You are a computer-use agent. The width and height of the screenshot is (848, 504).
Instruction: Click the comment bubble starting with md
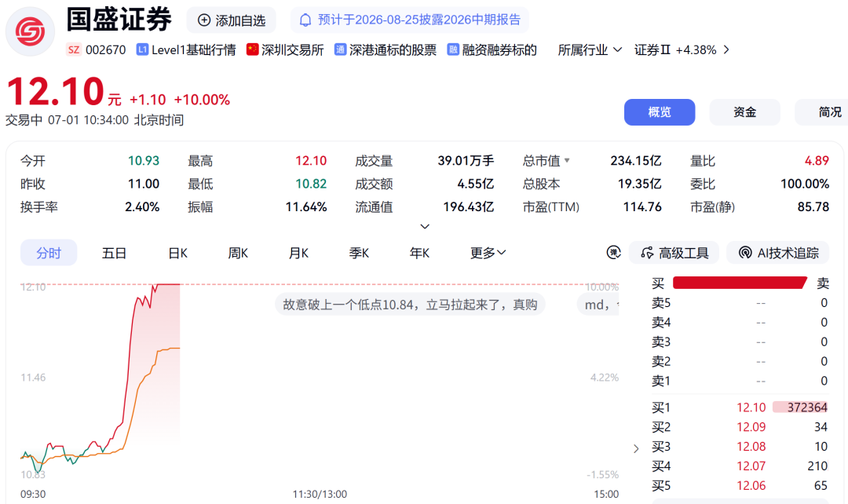click(598, 305)
